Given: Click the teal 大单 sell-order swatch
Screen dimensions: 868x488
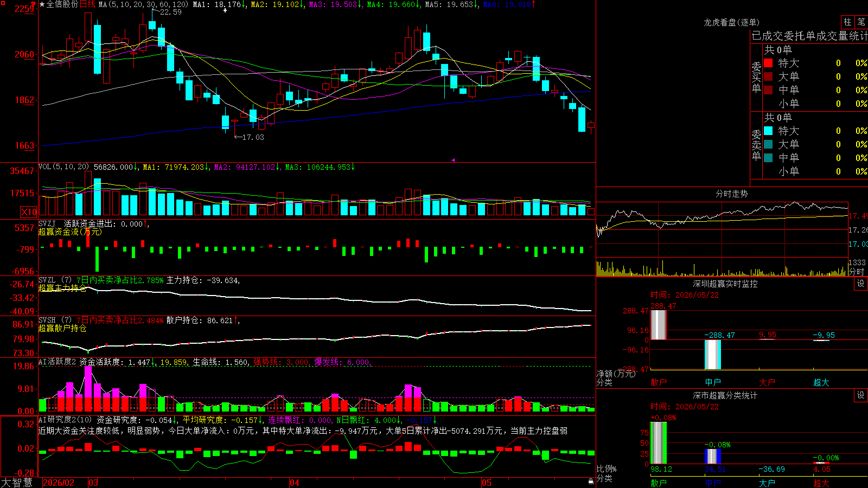Looking at the screenshot, I should (x=768, y=144).
